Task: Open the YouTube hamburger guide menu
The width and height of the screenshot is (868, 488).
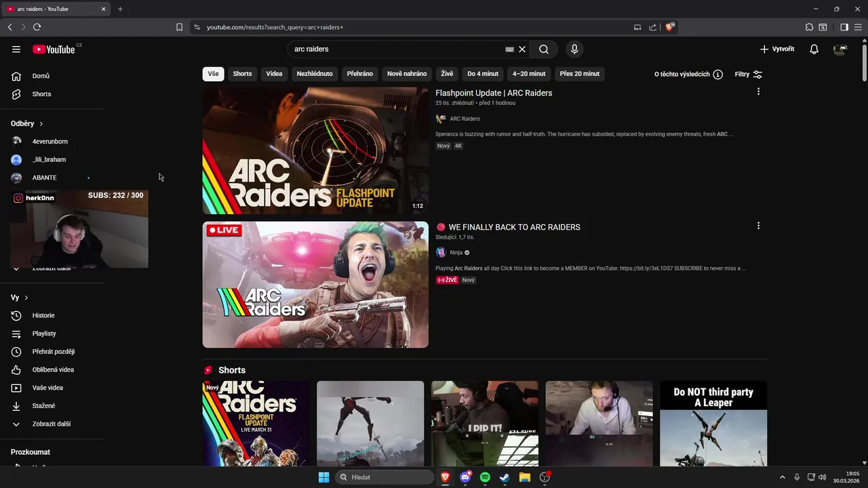Action: [16, 49]
